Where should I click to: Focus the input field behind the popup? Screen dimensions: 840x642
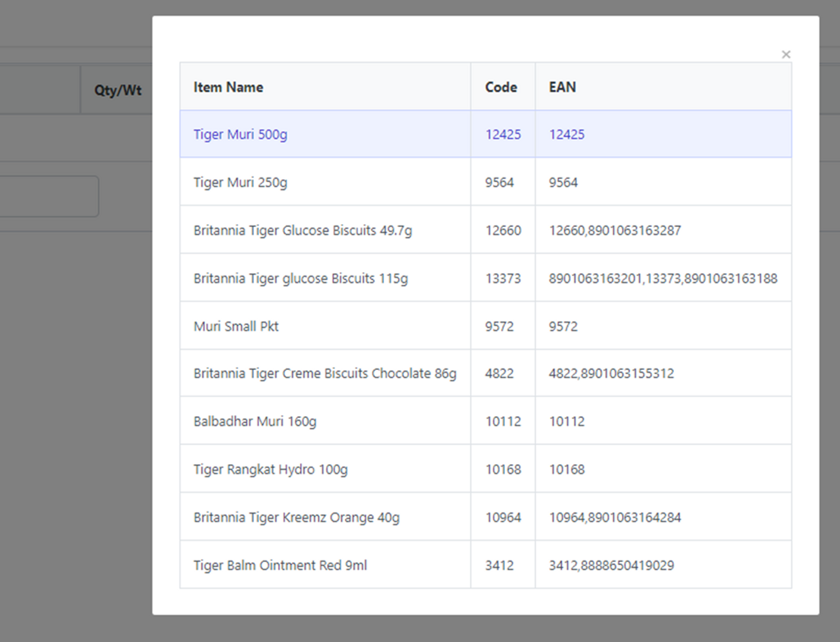click(x=49, y=196)
